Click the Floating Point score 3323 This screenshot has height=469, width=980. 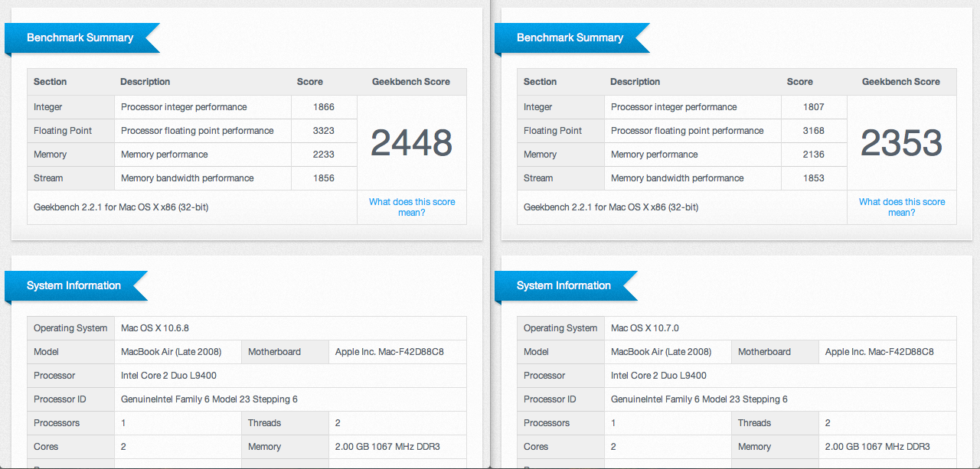[324, 131]
